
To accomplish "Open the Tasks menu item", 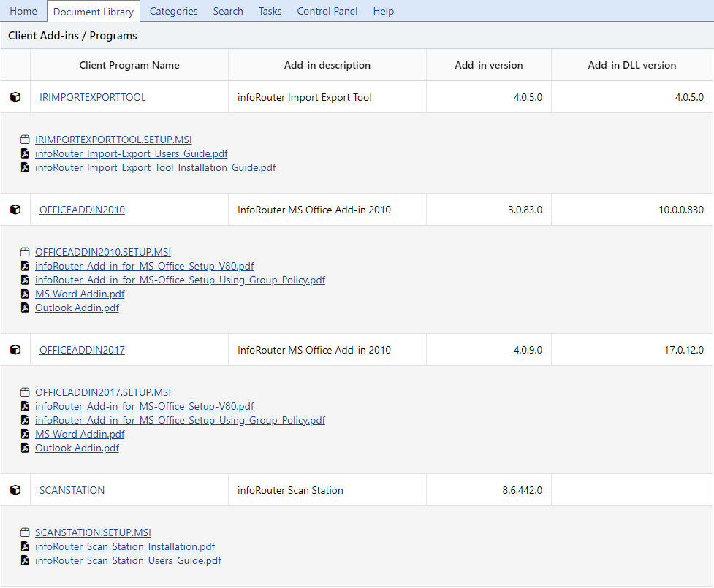I will 270,11.
